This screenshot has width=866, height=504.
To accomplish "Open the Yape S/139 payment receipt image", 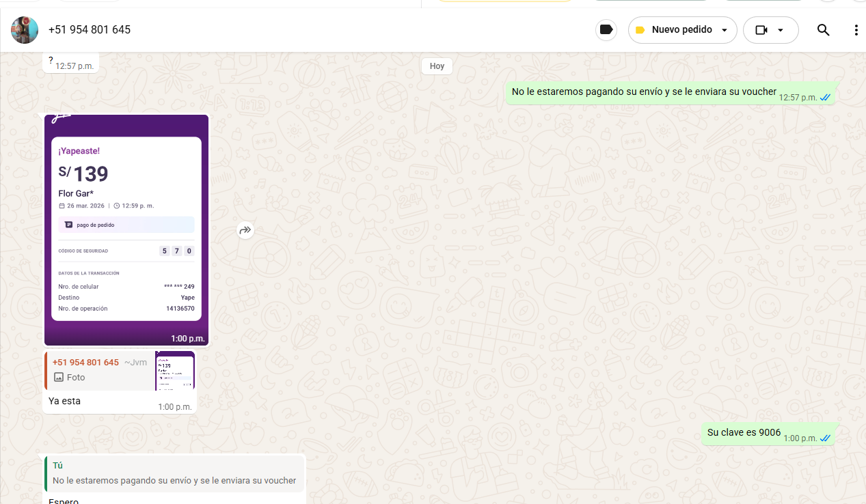I will 126,229.
